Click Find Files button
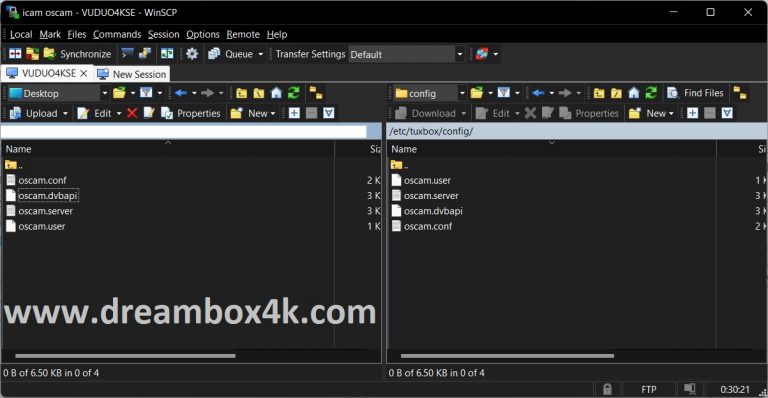Viewport: 768px width, 398px height. 696,93
